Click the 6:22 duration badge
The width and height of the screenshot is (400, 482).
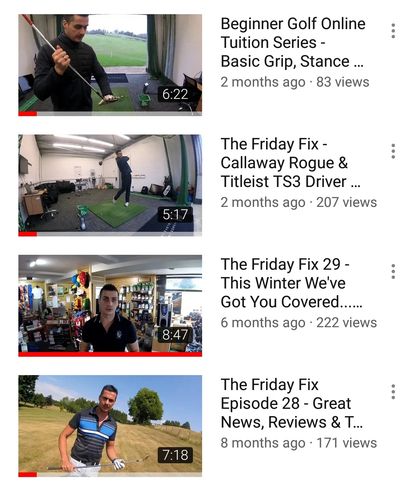pos(175,94)
